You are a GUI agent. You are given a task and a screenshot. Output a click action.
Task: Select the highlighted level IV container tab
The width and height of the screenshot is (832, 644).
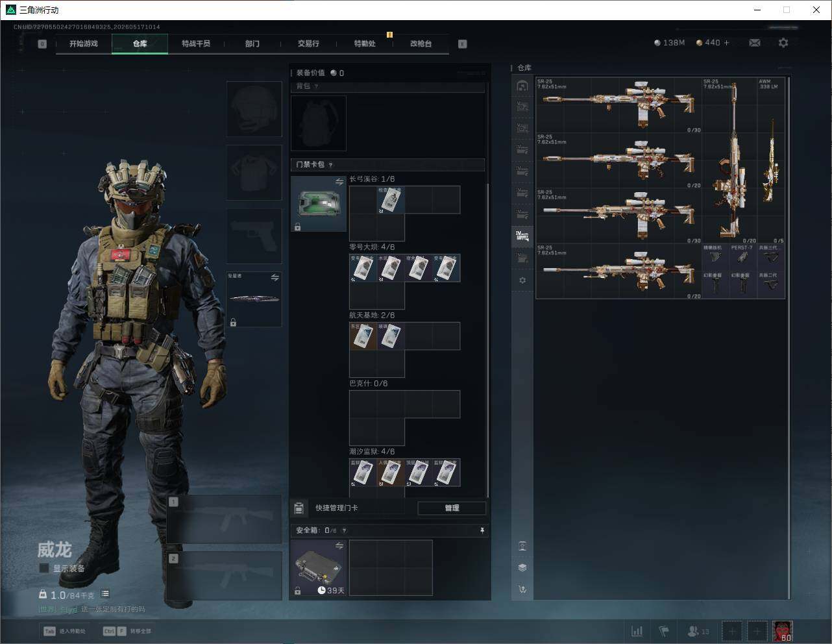[522, 236]
